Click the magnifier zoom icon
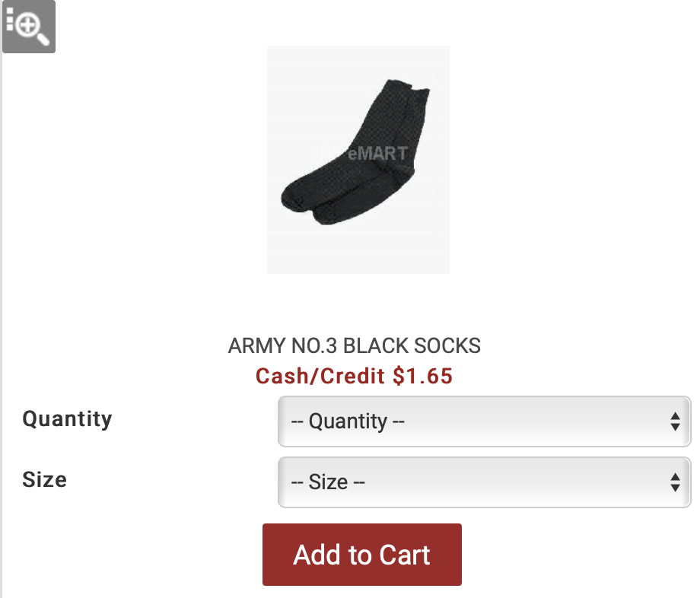Image resolution: width=700 pixels, height=598 pixels. 29,27
